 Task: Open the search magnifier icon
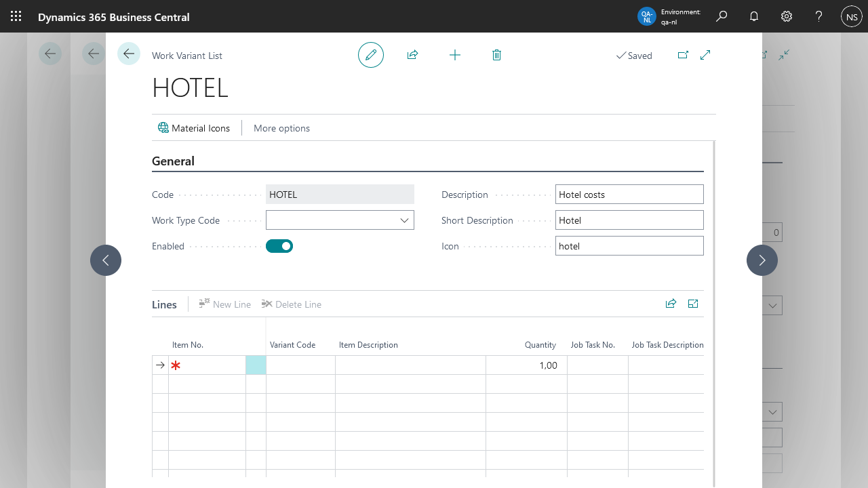tap(722, 16)
